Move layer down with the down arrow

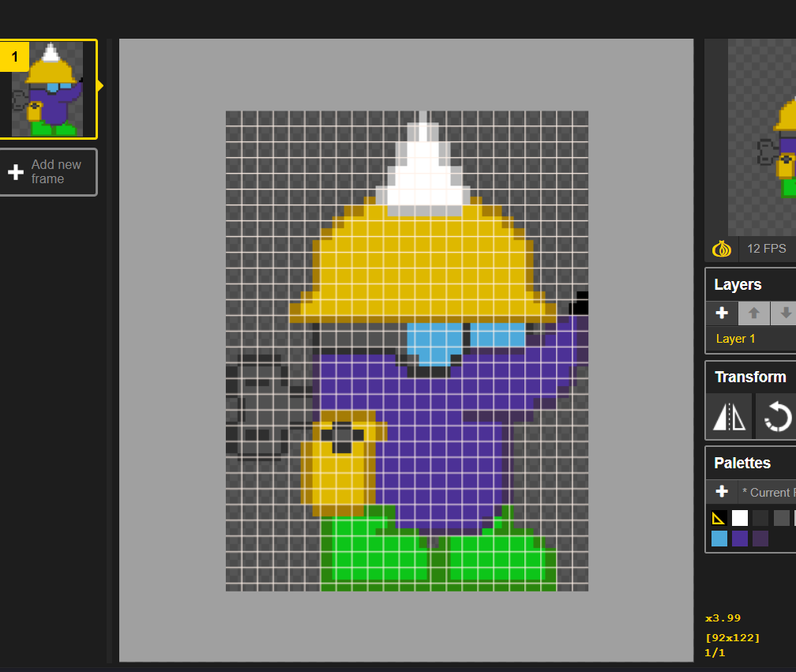point(783,313)
